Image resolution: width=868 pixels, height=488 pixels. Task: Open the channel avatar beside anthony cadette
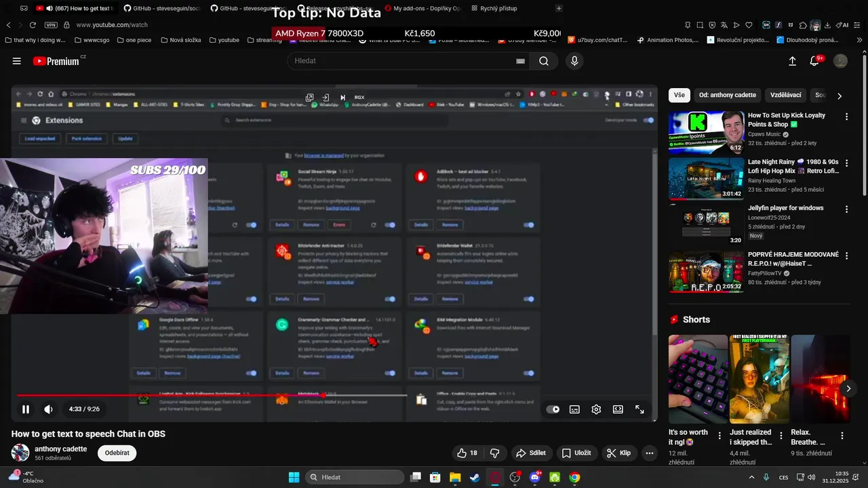[x=20, y=453]
